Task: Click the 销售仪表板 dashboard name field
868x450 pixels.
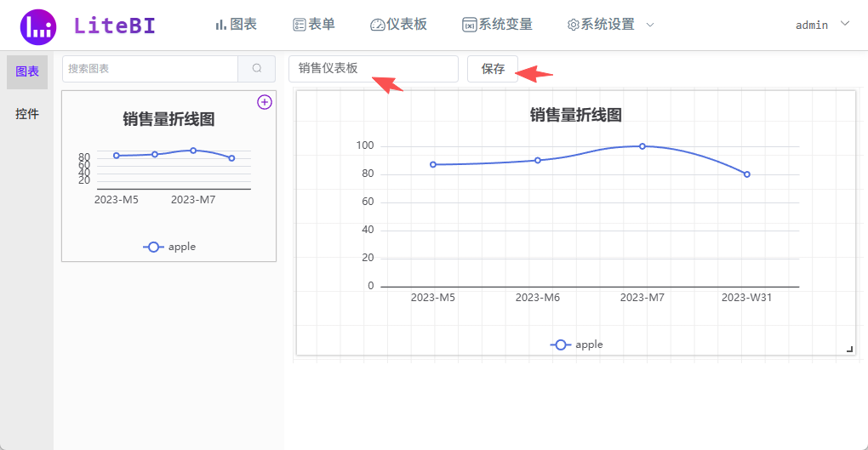Action: coord(373,69)
